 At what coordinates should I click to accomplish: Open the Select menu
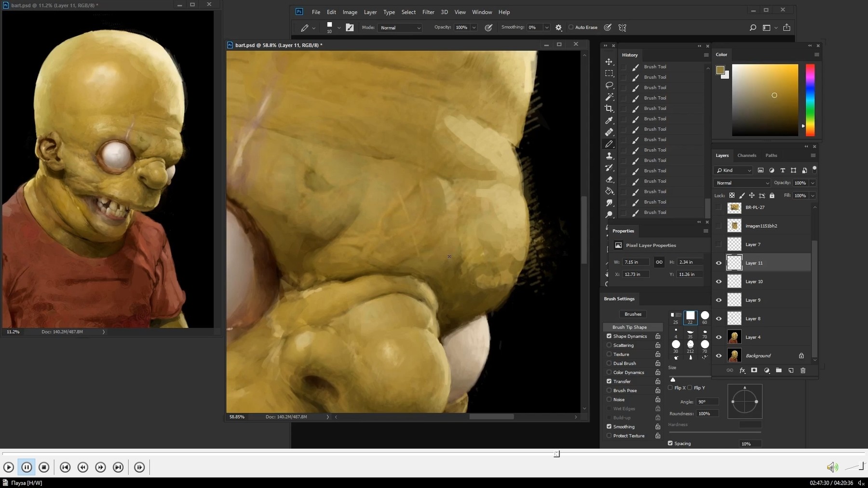tap(408, 12)
